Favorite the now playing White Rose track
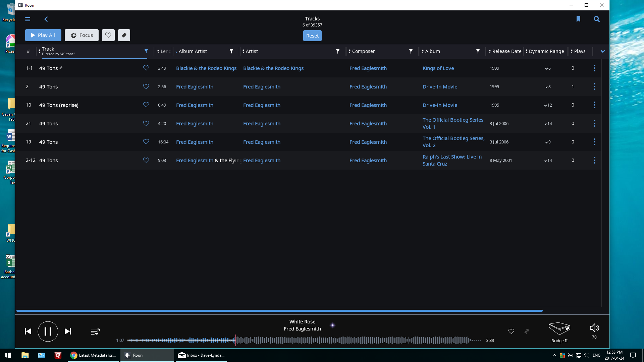This screenshot has height=362, width=644. pyautogui.click(x=511, y=331)
